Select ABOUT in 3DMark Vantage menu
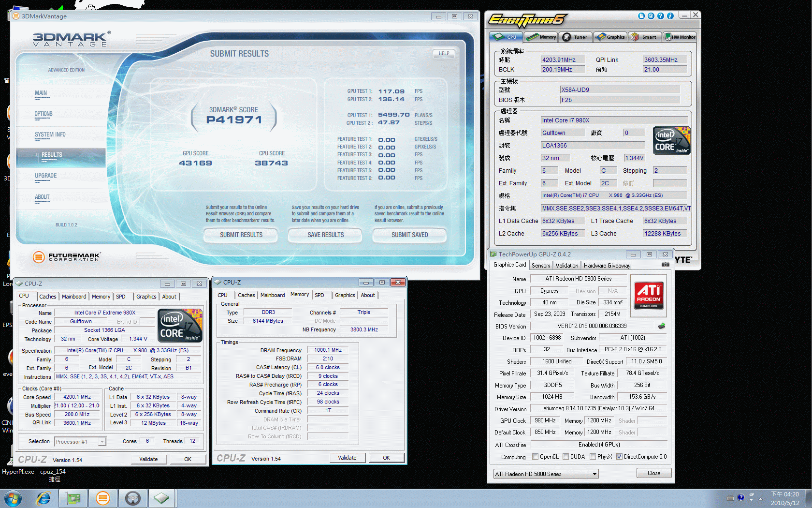Image resolution: width=812 pixels, height=508 pixels. (42, 197)
